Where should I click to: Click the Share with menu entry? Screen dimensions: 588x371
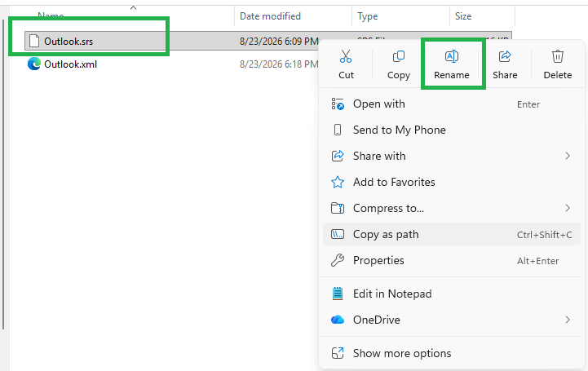point(452,156)
